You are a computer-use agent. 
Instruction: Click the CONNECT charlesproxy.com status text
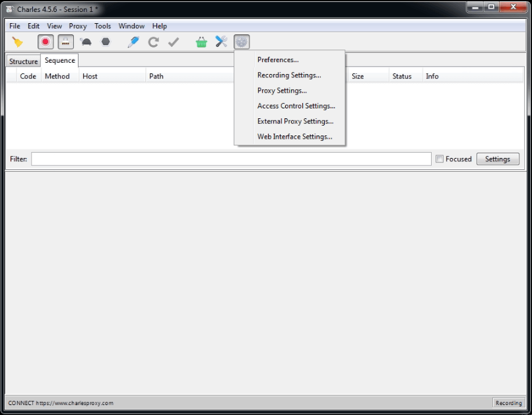61,403
